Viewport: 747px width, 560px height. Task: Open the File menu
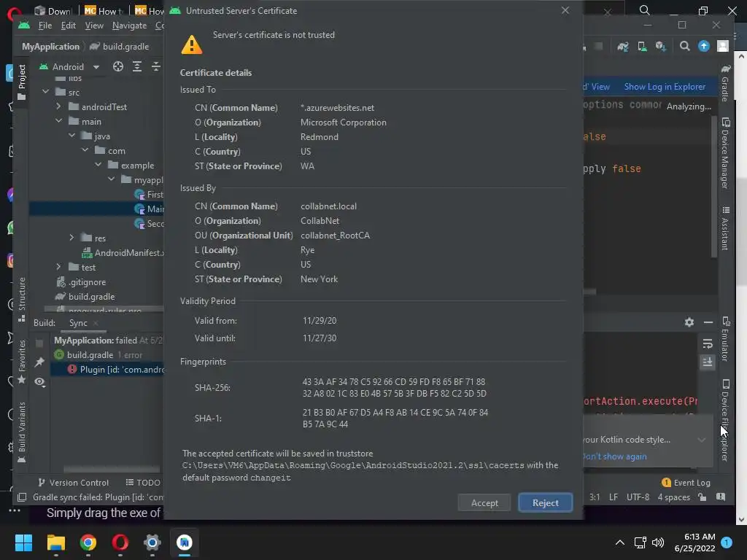[x=44, y=26]
